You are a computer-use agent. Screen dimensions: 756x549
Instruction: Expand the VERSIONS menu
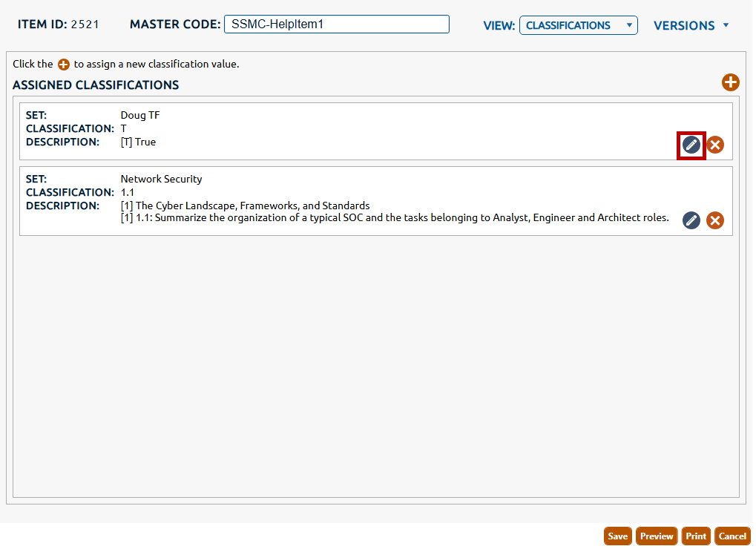(691, 25)
